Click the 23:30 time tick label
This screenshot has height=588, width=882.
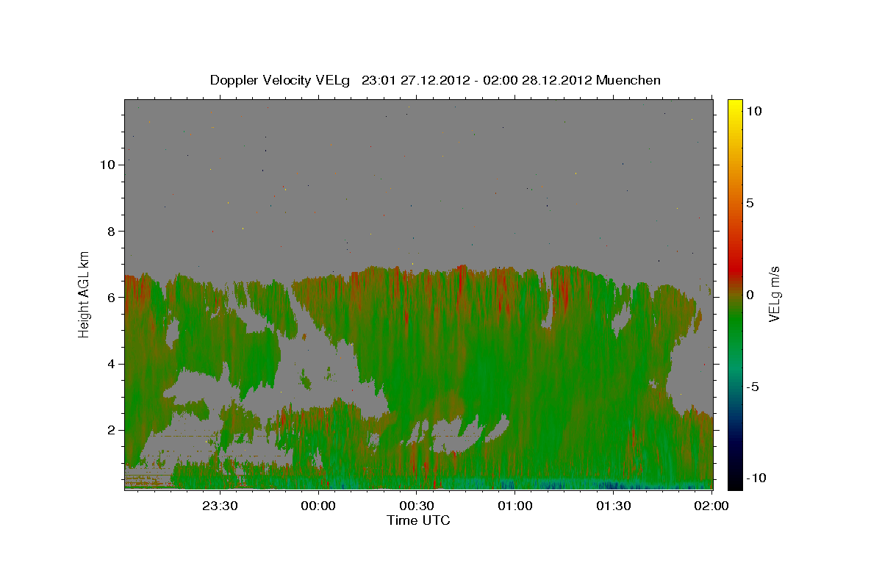pos(220,506)
